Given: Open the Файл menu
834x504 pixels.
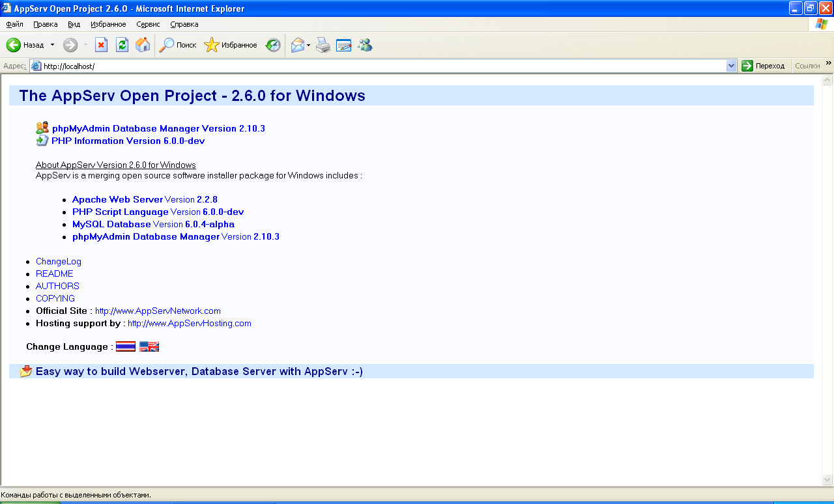Looking at the screenshot, I should point(14,24).
